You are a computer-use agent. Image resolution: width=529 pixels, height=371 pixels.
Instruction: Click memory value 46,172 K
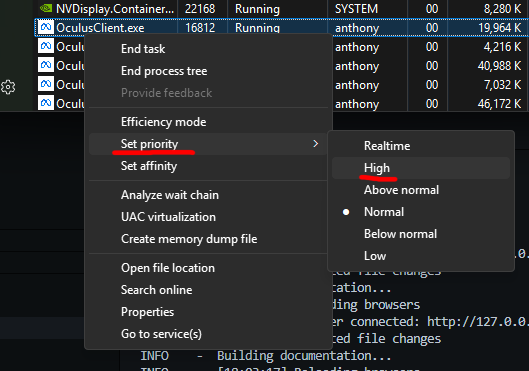(x=500, y=103)
